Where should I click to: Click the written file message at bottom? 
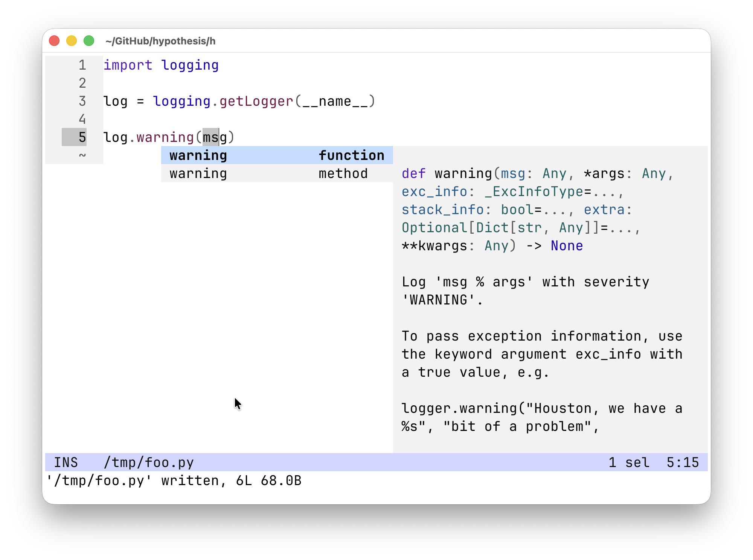pyautogui.click(x=174, y=481)
